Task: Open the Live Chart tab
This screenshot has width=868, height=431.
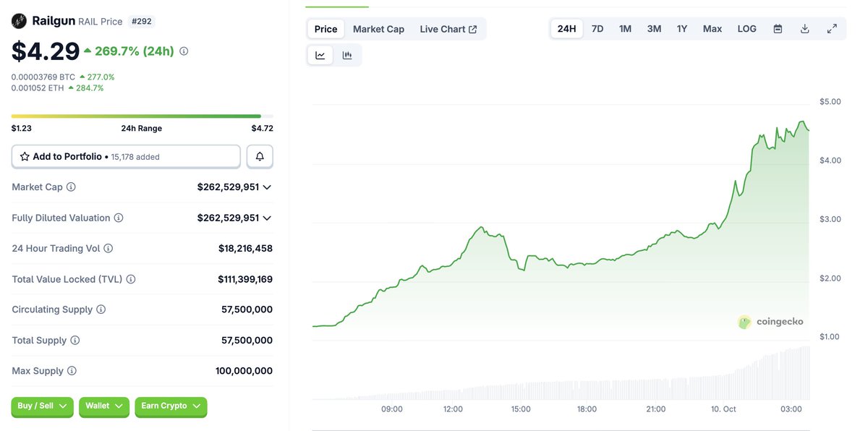Action: coord(448,29)
